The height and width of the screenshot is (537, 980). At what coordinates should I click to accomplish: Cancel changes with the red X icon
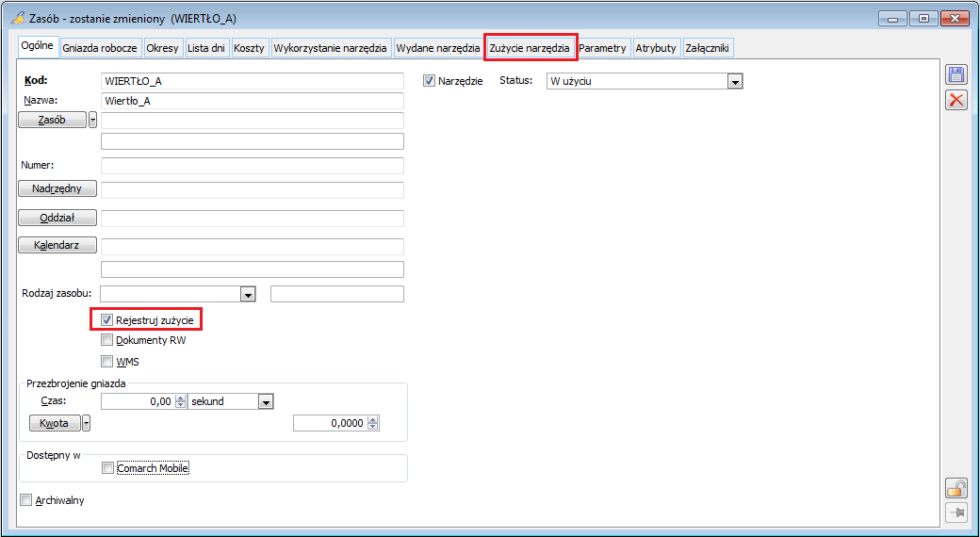(x=955, y=100)
